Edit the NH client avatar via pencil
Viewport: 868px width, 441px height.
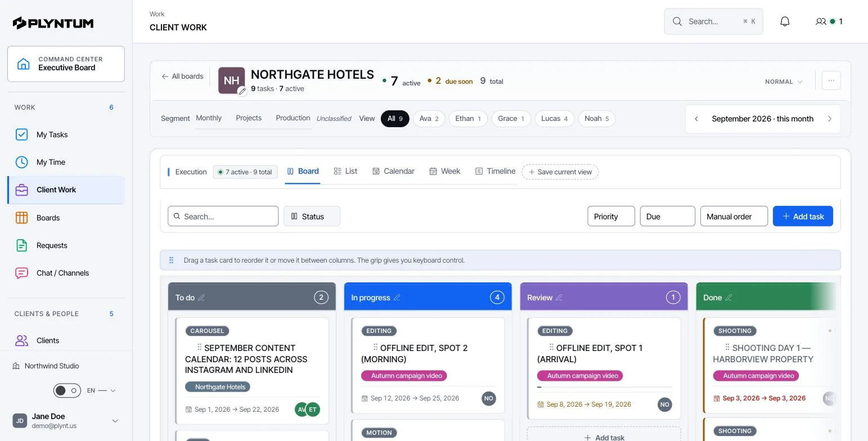[242, 91]
